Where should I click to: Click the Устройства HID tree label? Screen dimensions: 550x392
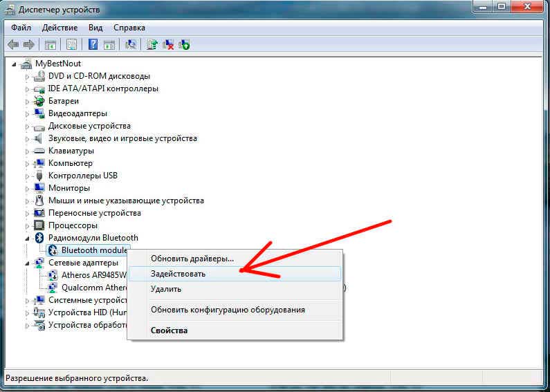(87, 312)
